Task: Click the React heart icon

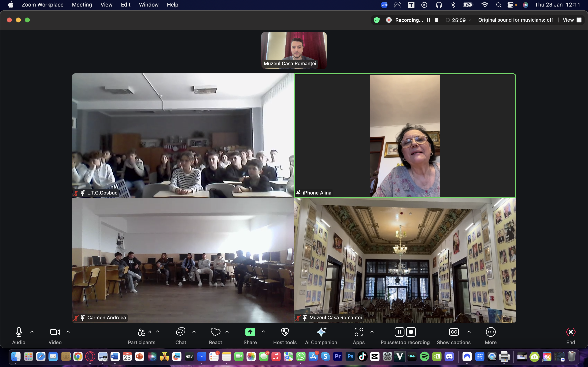Action: point(215,332)
